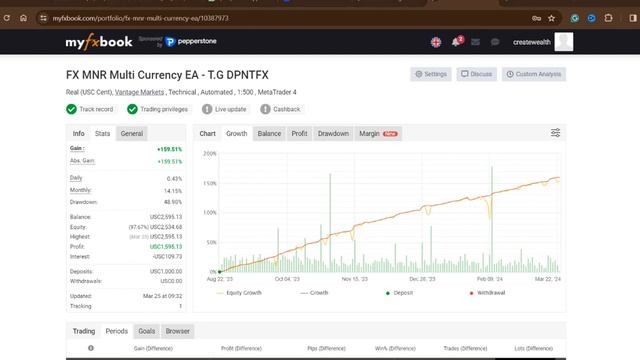
Task: Toggle Withdrawal legend marker
Action: click(x=487, y=293)
